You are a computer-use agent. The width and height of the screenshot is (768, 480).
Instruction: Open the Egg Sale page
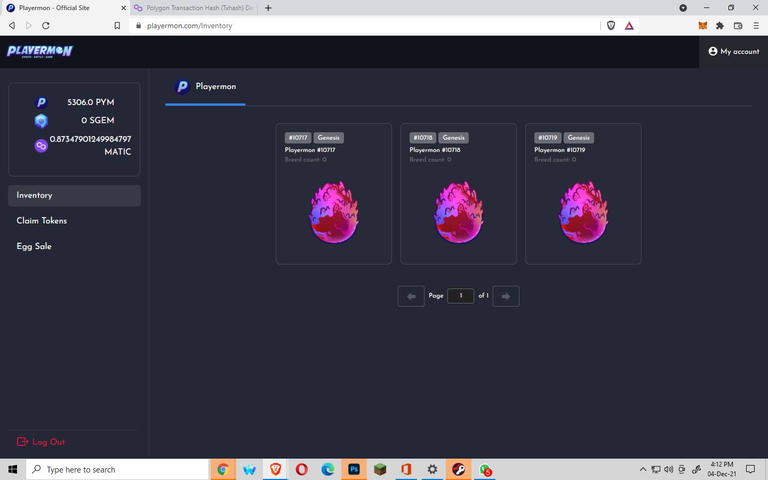(x=34, y=246)
